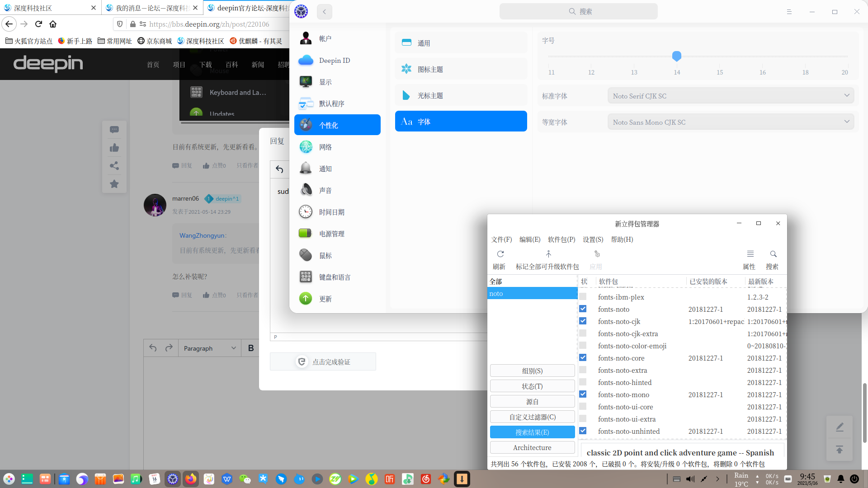Click font size slider at 16
Image resolution: width=868 pixels, height=488 pixels.
(x=763, y=56)
